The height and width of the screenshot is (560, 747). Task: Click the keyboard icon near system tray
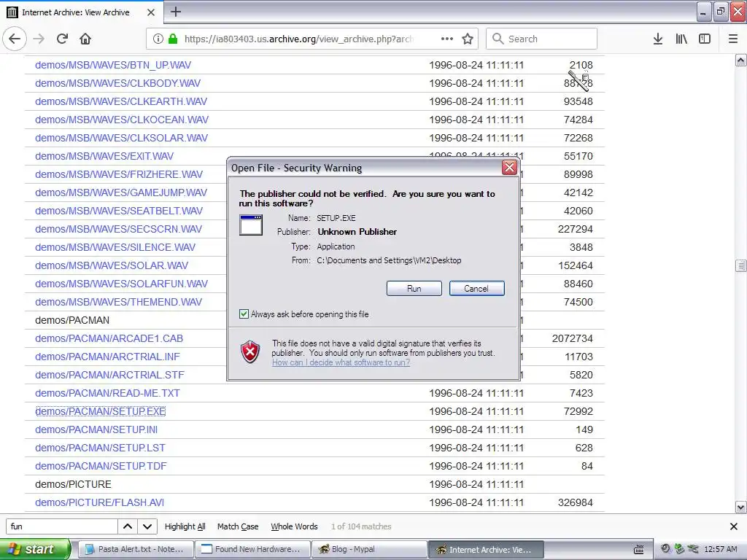coord(639,550)
